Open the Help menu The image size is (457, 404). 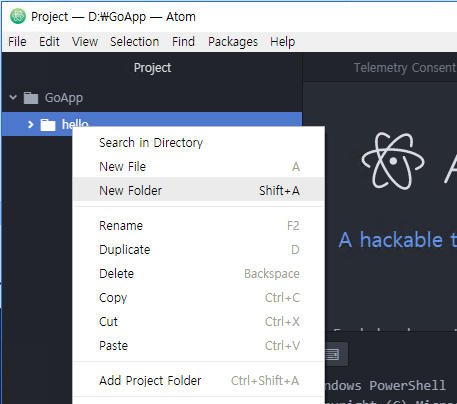pos(283,42)
